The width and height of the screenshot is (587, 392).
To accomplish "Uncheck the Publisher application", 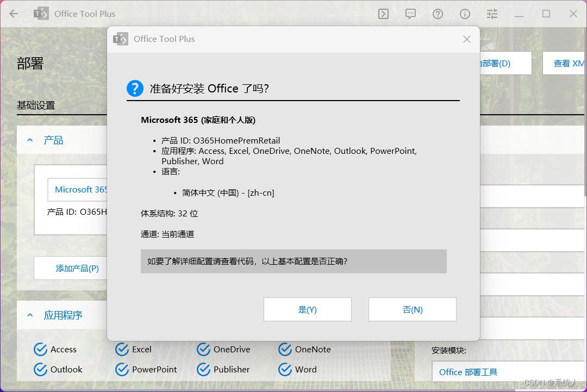I will tap(223, 370).
